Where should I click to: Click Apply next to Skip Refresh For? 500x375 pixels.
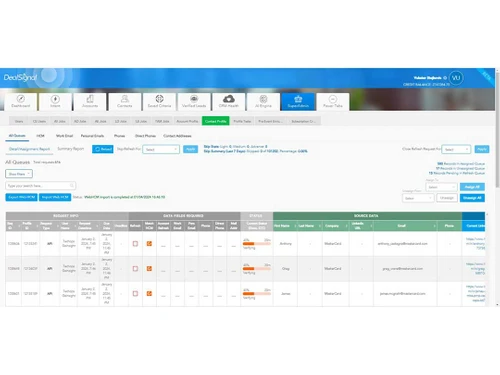190,149
